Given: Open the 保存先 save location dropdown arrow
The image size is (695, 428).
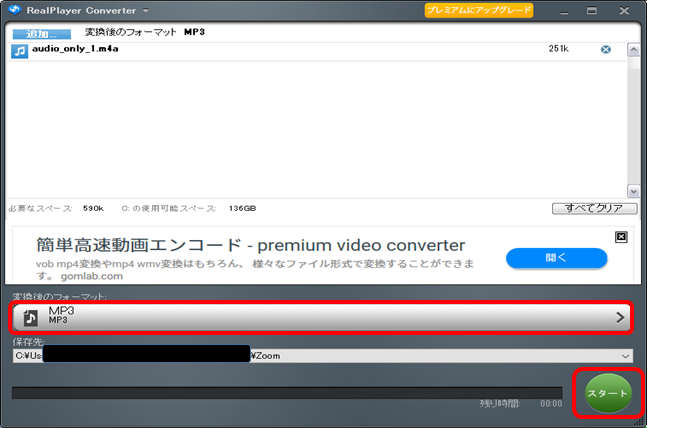Looking at the screenshot, I should (627, 355).
